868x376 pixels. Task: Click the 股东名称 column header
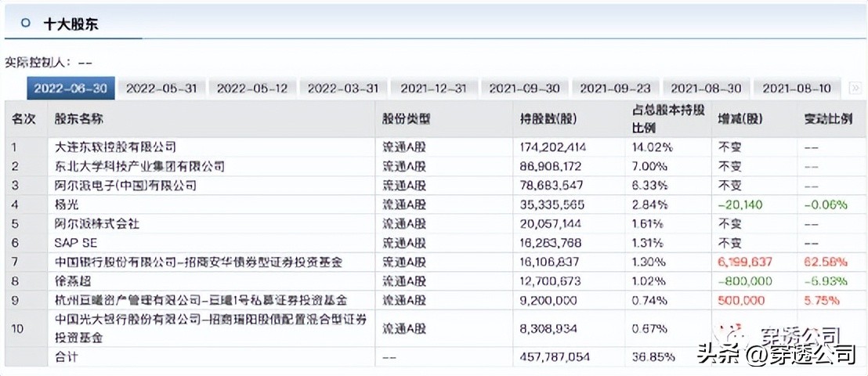tap(79, 119)
